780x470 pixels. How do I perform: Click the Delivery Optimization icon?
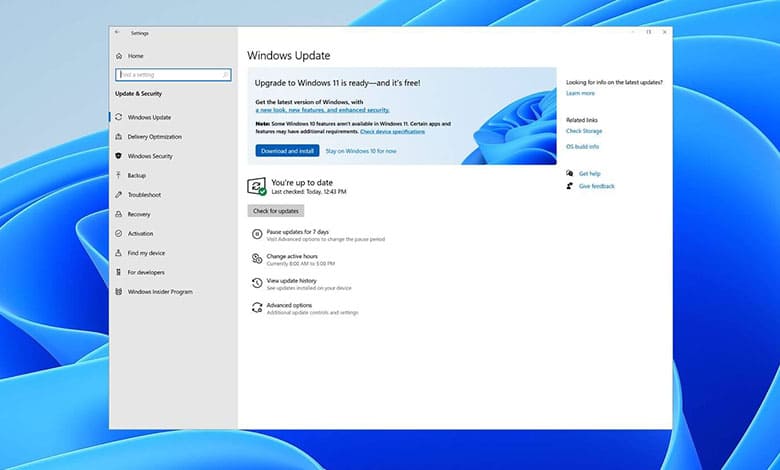coord(118,136)
